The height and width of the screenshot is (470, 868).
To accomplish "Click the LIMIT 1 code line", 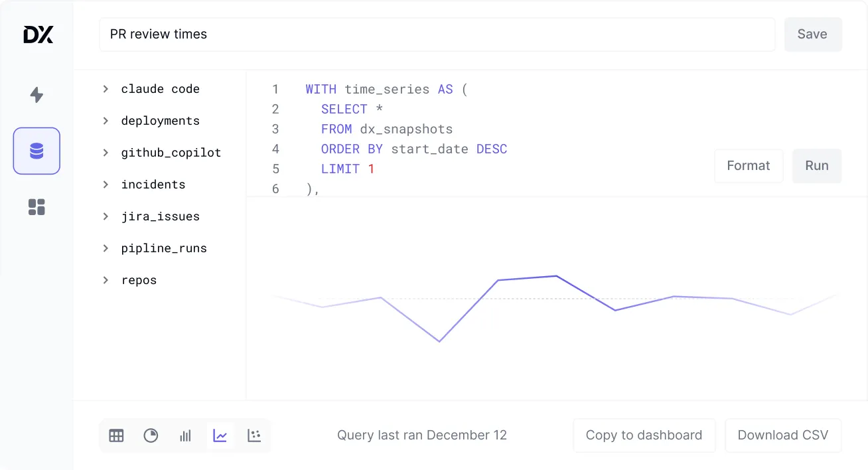I will [x=348, y=169].
